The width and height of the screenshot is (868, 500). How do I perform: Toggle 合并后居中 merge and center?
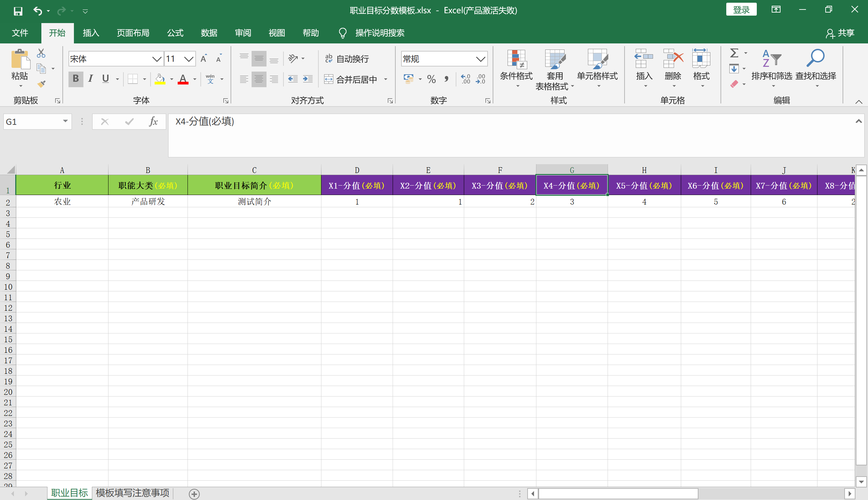pyautogui.click(x=354, y=79)
